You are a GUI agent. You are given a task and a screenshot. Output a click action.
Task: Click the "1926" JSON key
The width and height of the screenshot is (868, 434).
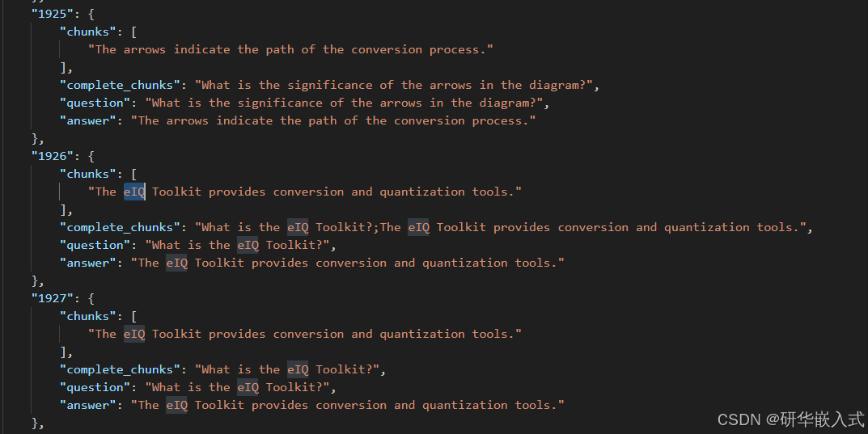click(x=53, y=156)
